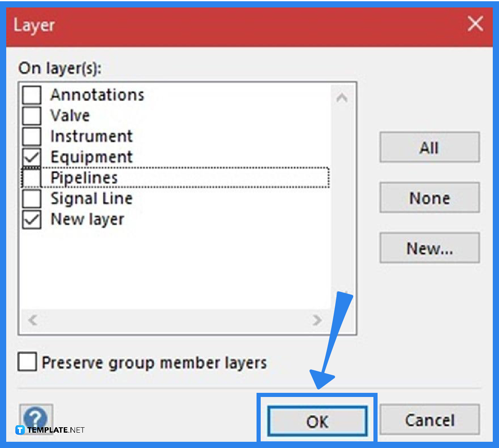Click the scroll right arrow below the list
Screen dimensions: 499x448
point(317,320)
